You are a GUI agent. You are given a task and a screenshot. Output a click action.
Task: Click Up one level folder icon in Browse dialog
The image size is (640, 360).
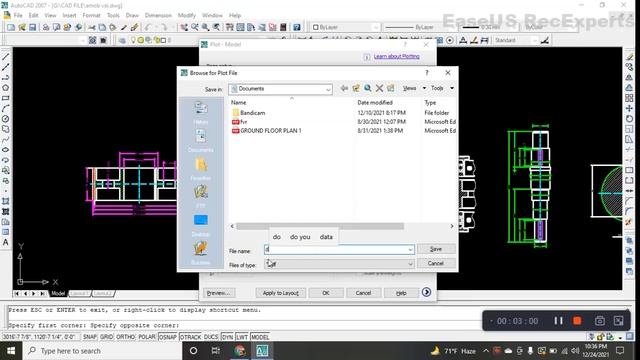pyautogui.click(x=356, y=88)
